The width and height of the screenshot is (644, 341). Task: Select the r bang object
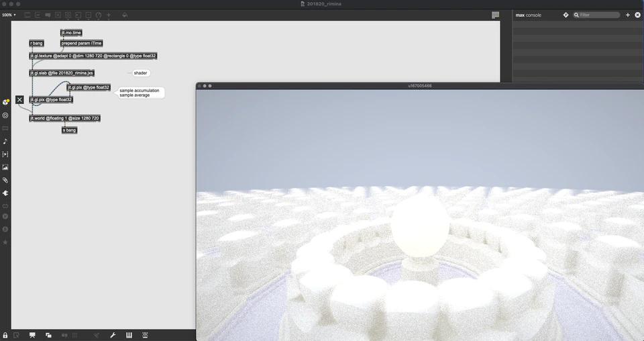(x=36, y=43)
